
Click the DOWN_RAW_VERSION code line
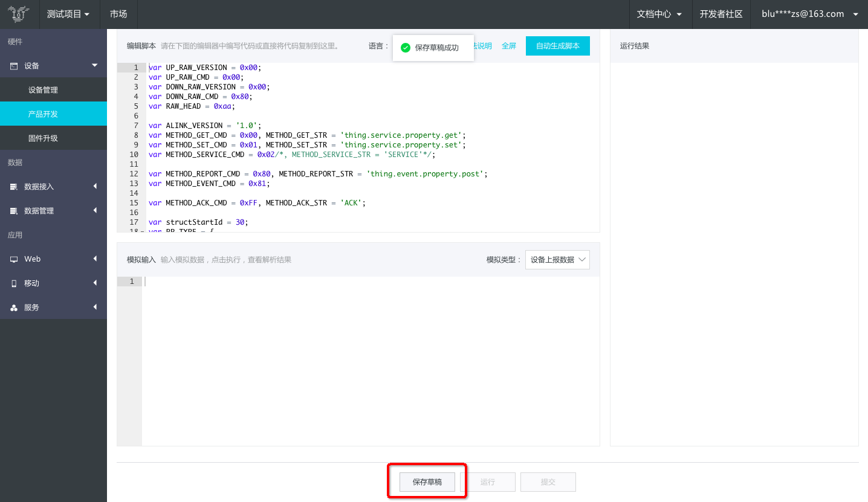(x=209, y=87)
